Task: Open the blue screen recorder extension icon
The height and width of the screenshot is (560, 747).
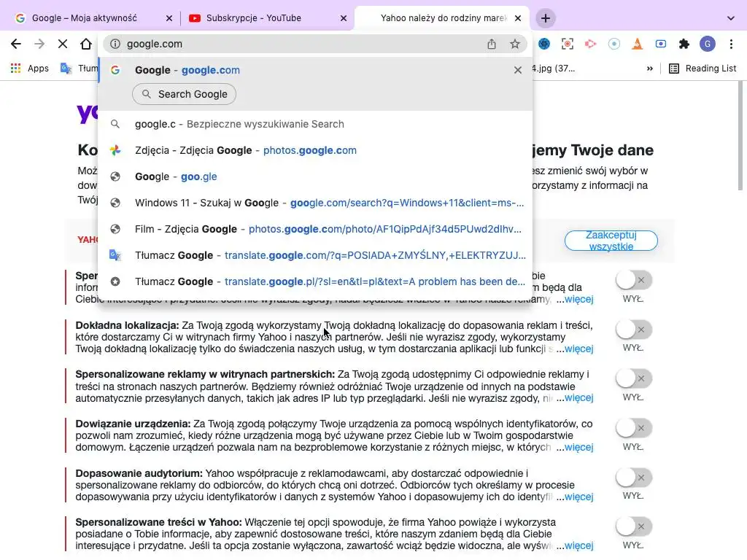Action: point(661,44)
